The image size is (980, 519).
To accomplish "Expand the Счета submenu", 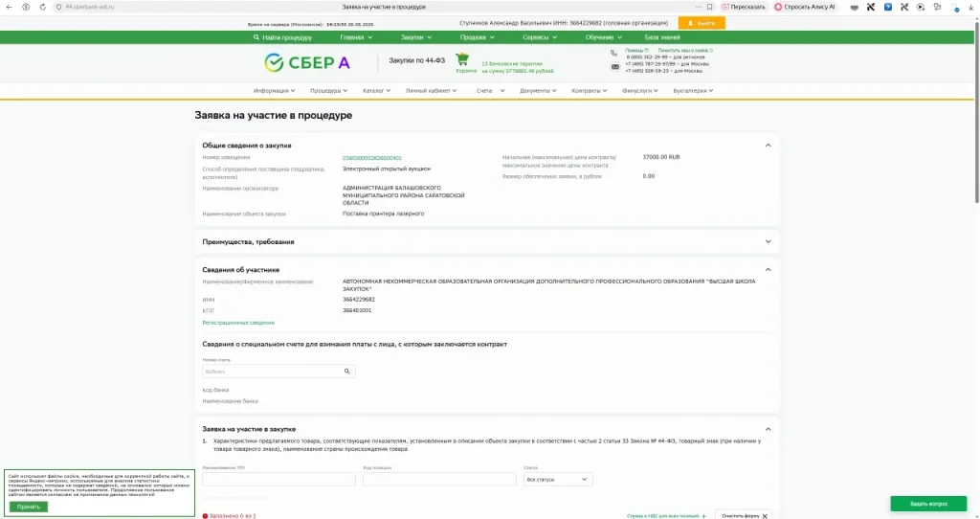I will [490, 91].
